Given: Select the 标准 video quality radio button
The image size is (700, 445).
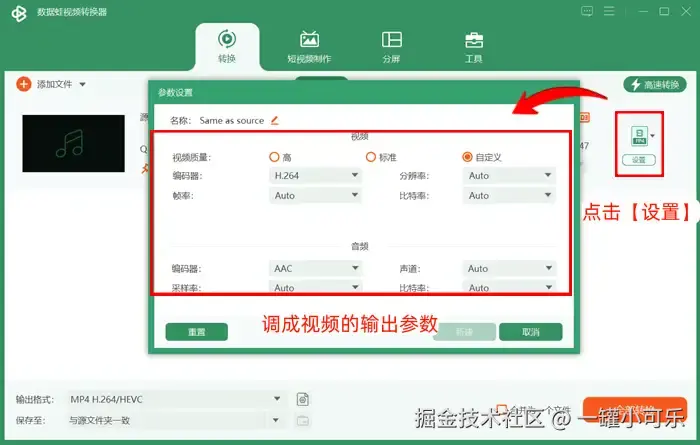Looking at the screenshot, I should (371, 157).
